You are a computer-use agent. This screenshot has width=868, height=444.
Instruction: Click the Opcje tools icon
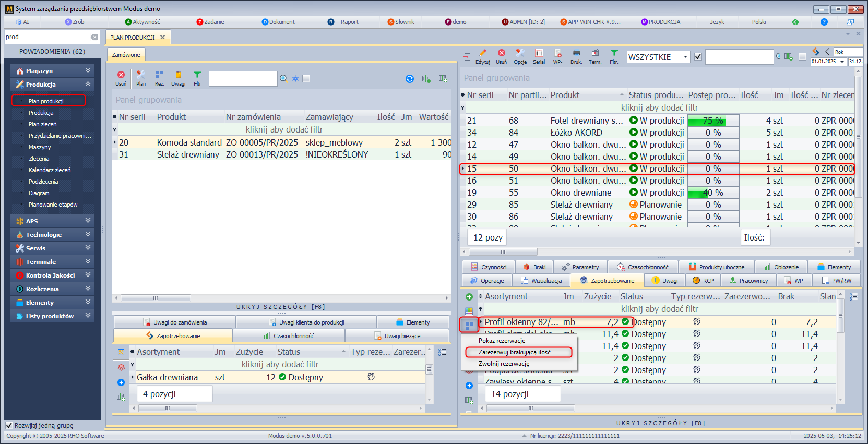[x=520, y=54]
